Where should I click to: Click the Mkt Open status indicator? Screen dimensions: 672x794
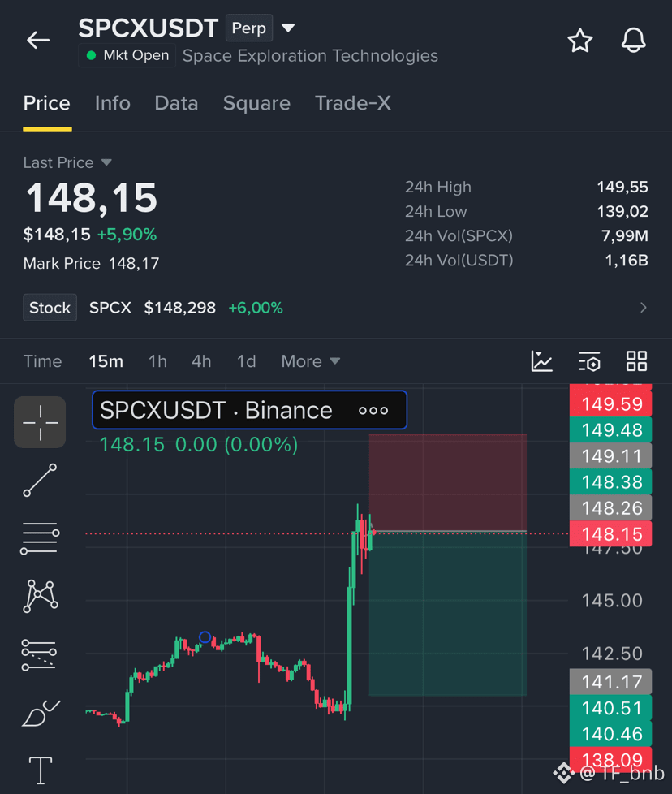(127, 55)
